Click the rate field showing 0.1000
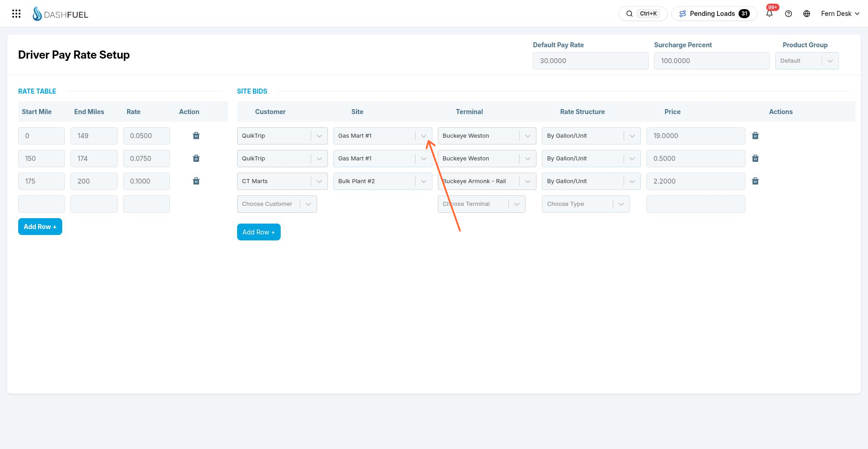Screen dimensions: 868x449 [146, 181]
